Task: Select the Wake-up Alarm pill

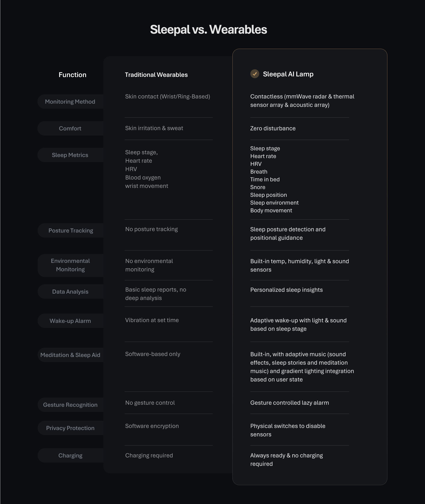Action: click(x=70, y=321)
